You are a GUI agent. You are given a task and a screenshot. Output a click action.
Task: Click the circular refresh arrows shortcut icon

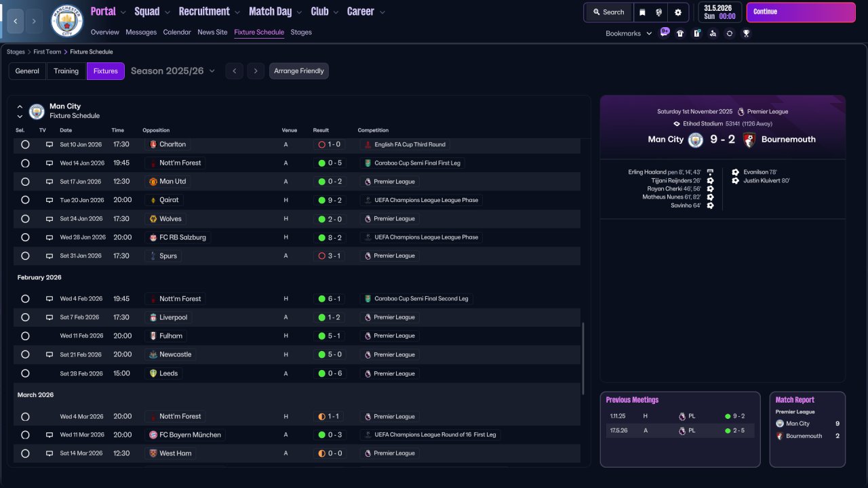(729, 33)
